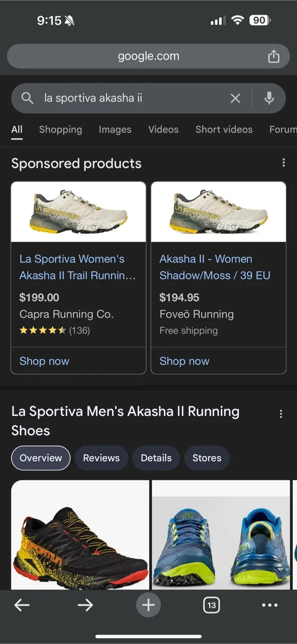Tap the white Akasha II product thumbnail
The height and width of the screenshot is (644, 297).
point(78,212)
